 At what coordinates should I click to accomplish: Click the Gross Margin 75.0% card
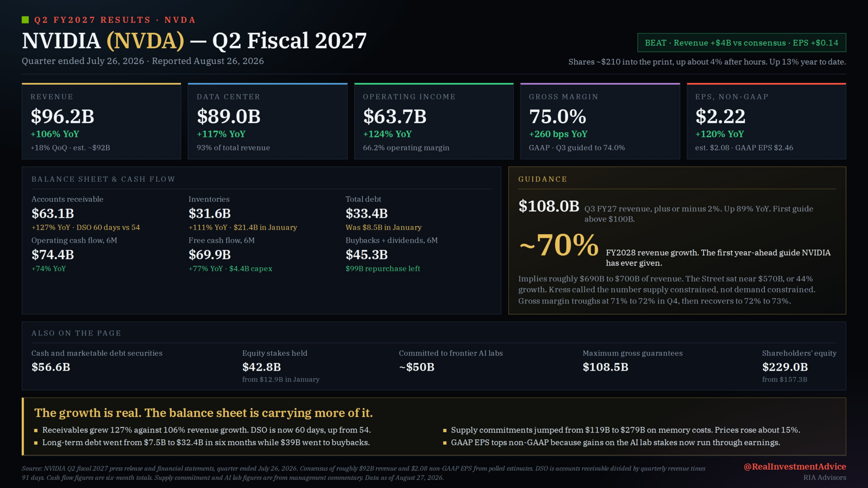tap(600, 121)
